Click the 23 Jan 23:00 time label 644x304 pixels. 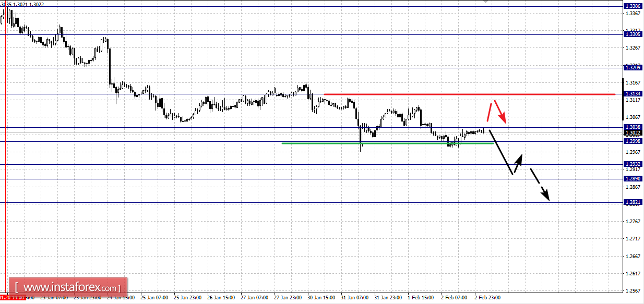coord(88,298)
